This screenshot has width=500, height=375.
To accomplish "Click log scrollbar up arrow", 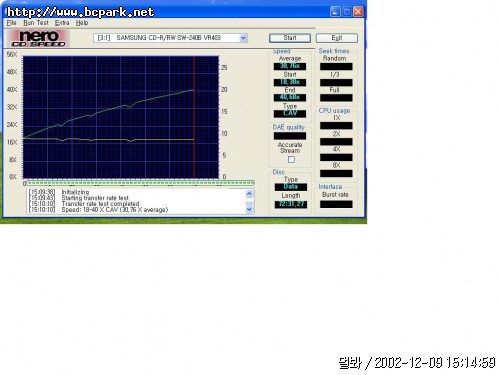I will point(249,194).
